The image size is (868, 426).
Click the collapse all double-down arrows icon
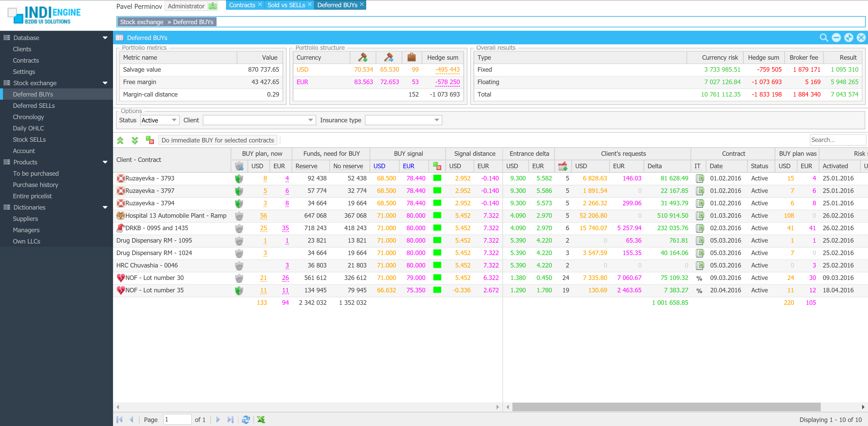pyautogui.click(x=135, y=140)
